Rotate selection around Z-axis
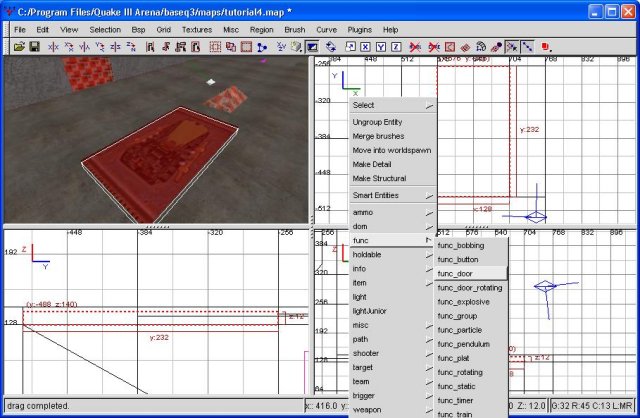 coord(131,47)
